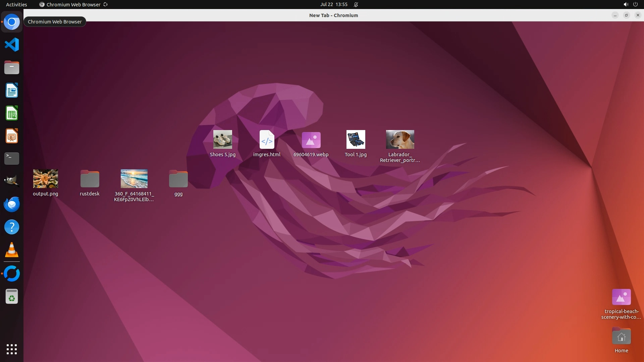This screenshot has height=362, width=644.
Task: Open Chromium Web Browser app menu
Action: [x=73, y=4]
